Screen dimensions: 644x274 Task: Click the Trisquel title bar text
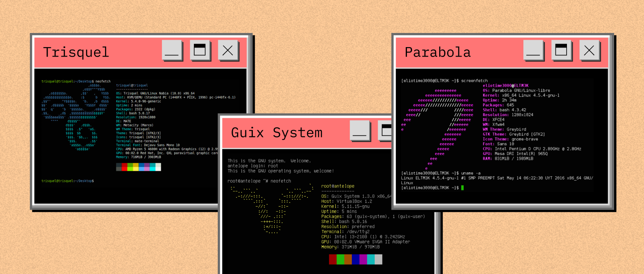(76, 52)
